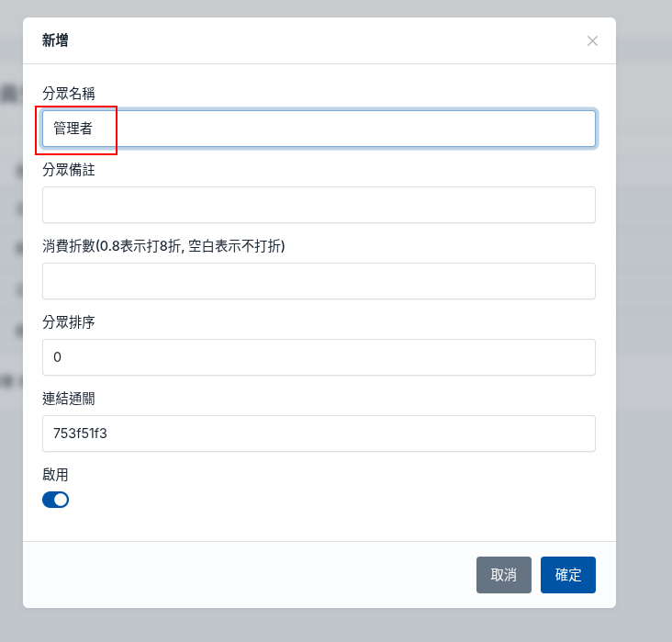Click the 啟用 label above the switch
Screen dimensions: 672x642
55,474
